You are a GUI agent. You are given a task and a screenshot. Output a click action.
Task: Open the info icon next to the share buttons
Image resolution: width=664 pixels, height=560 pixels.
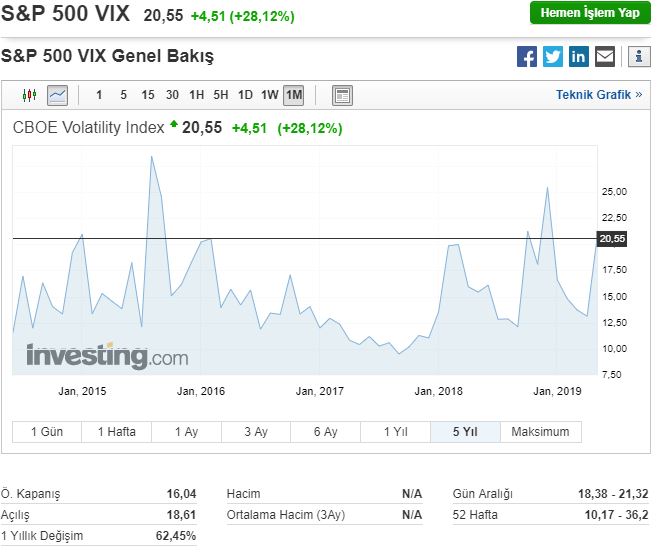coord(639,56)
